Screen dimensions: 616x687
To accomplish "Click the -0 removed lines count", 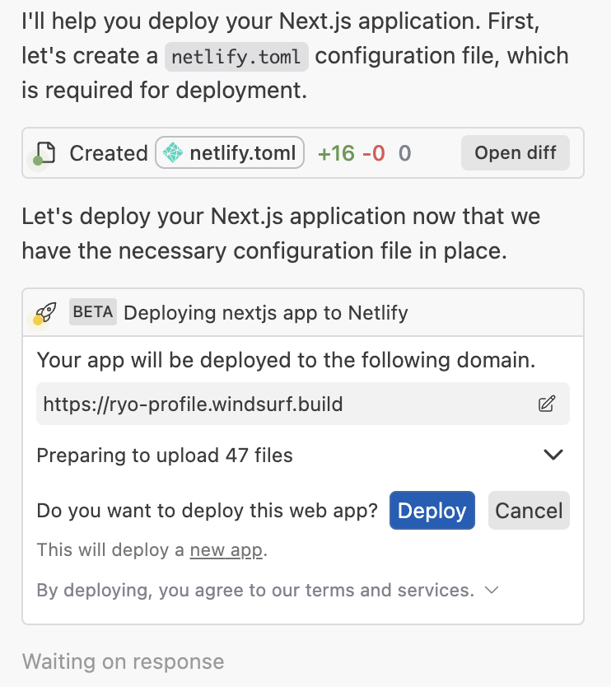I will [x=374, y=153].
